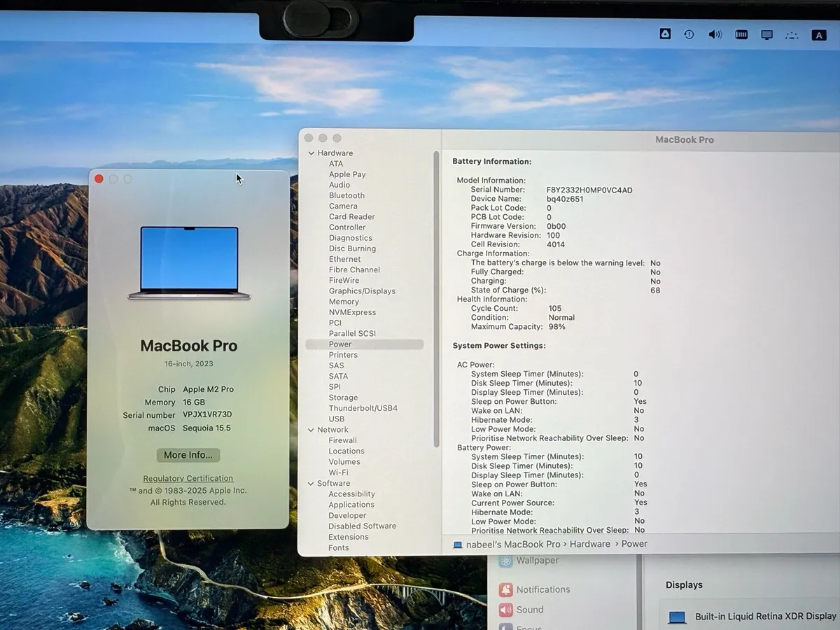Image resolution: width=840 pixels, height=630 pixels.
Task: Click the laptop icon in the System Information path bar
Action: click(x=458, y=545)
